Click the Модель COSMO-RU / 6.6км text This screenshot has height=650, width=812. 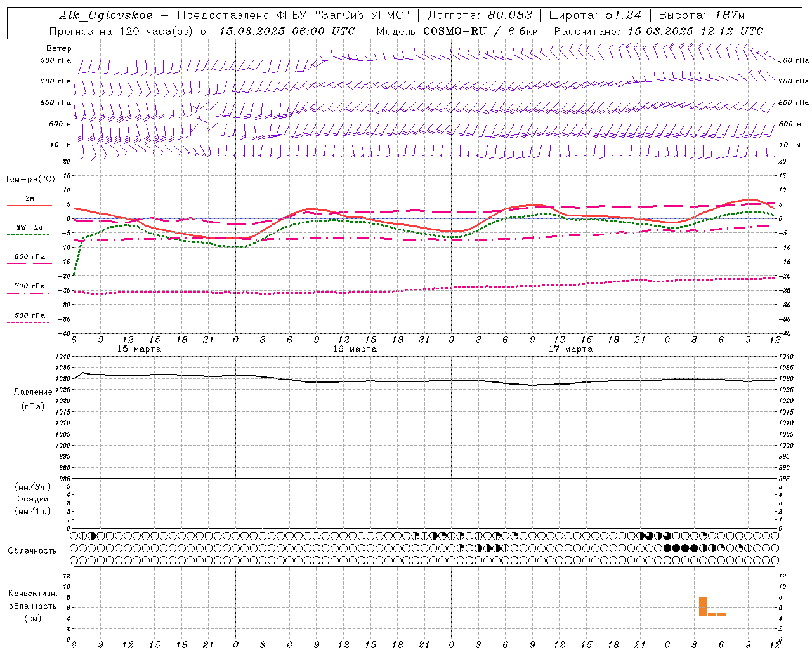(457, 31)
